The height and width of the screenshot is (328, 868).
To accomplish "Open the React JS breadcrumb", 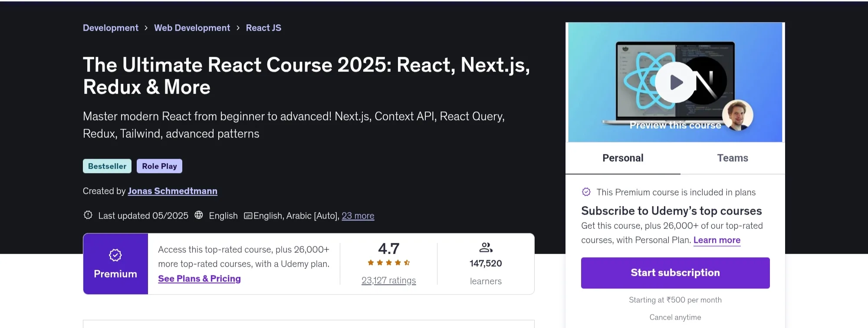I will click(x=263, y=28).
